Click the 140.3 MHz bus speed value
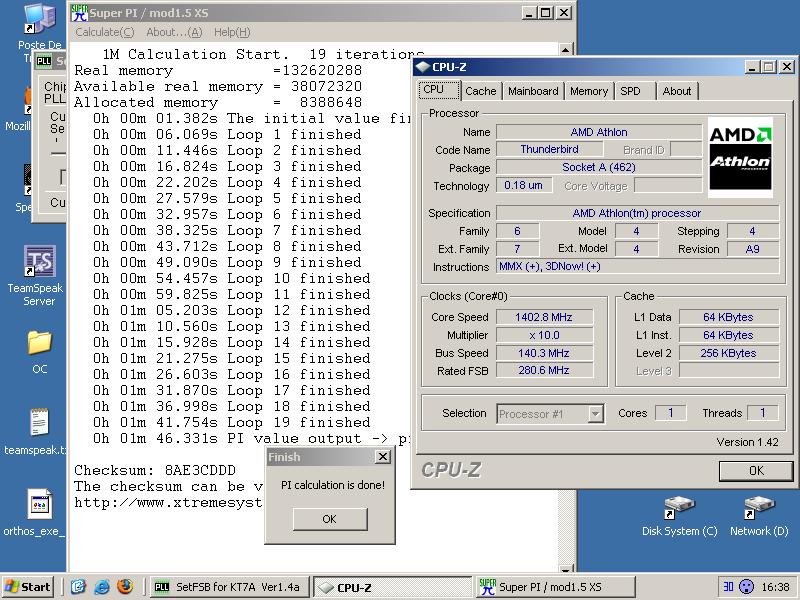Image resolution: width=800 pixels, height=600 pixels. coord(544,353)
